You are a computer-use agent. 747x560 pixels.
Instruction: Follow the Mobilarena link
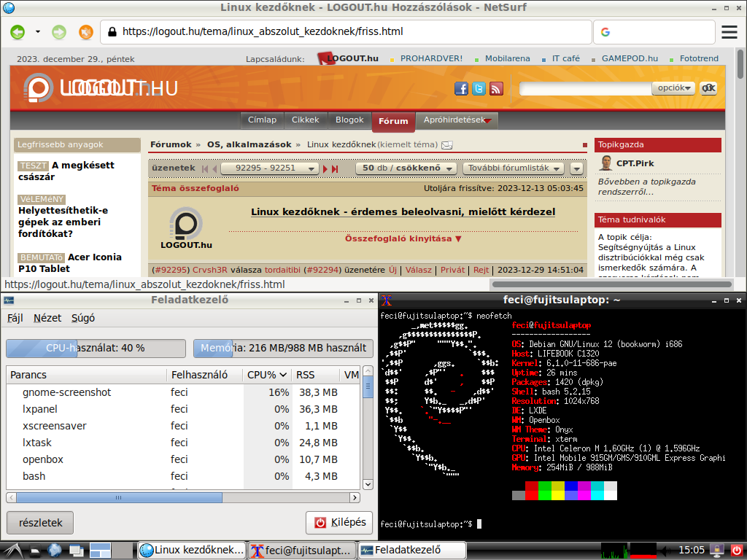(x=508, y=58)
